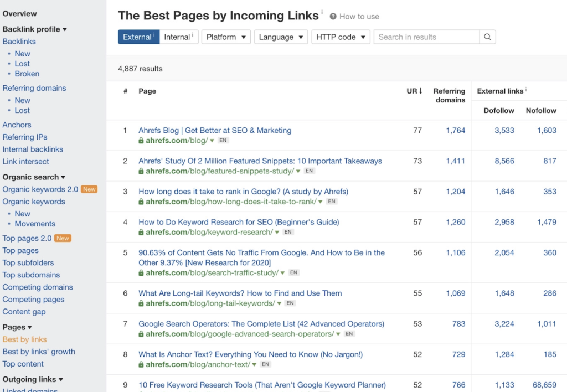Click the lock icon in the keyword-research URL

[141, 232]
